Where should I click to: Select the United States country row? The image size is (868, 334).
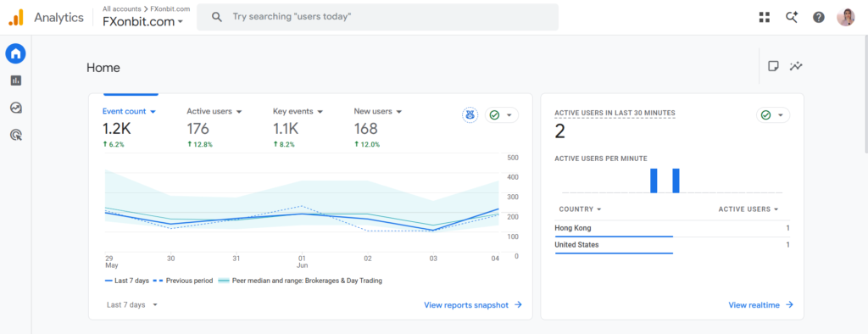(672, 245)
